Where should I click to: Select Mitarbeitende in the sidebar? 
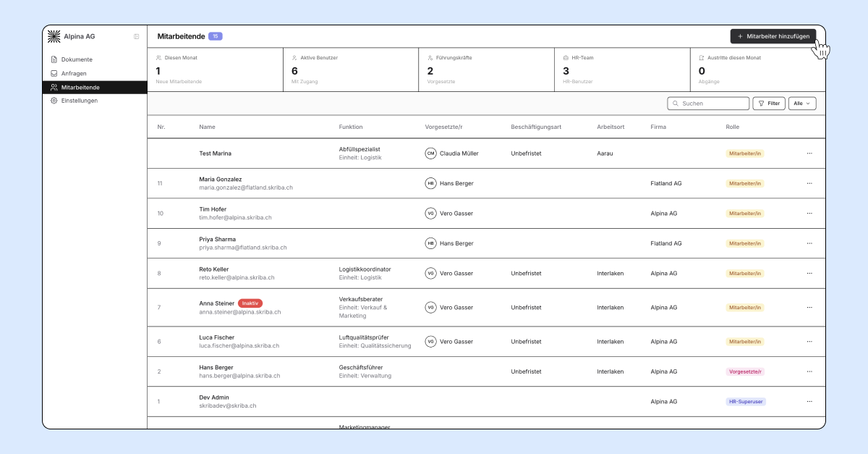point(95,87)
